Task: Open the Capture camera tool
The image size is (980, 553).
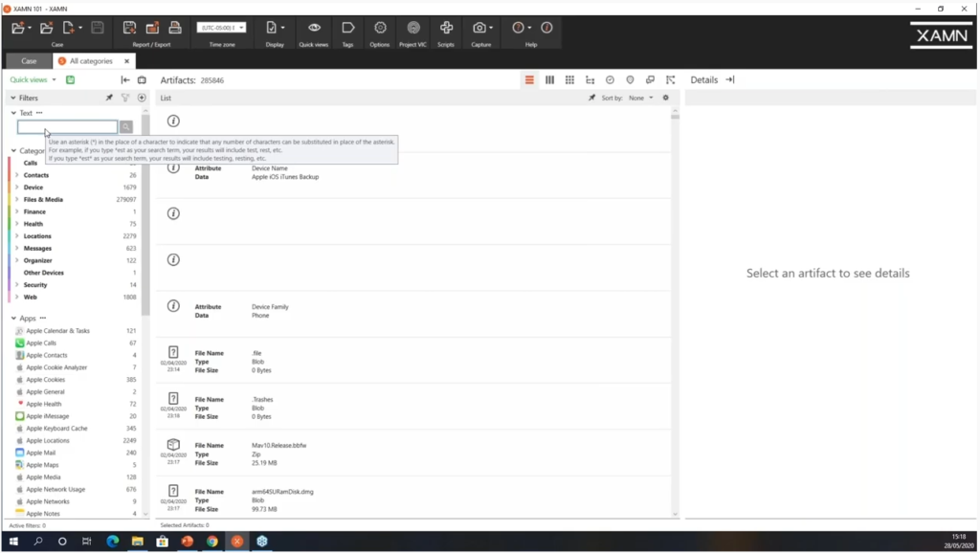Action: pos(481,28)
